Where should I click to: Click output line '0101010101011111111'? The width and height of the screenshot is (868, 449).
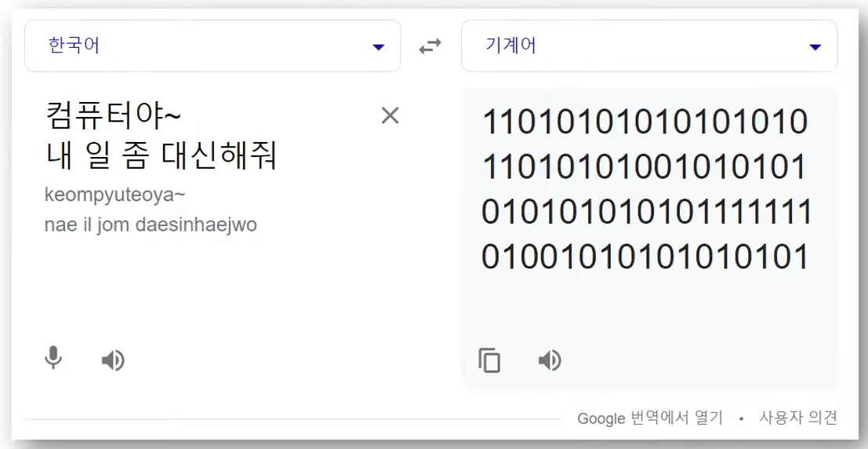[x=647, y=212]
